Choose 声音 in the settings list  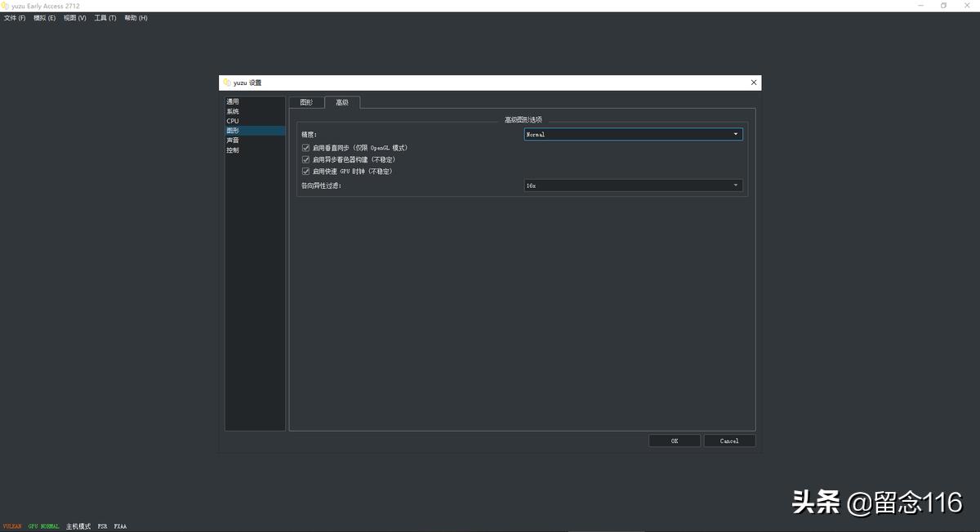pos(234,141)
